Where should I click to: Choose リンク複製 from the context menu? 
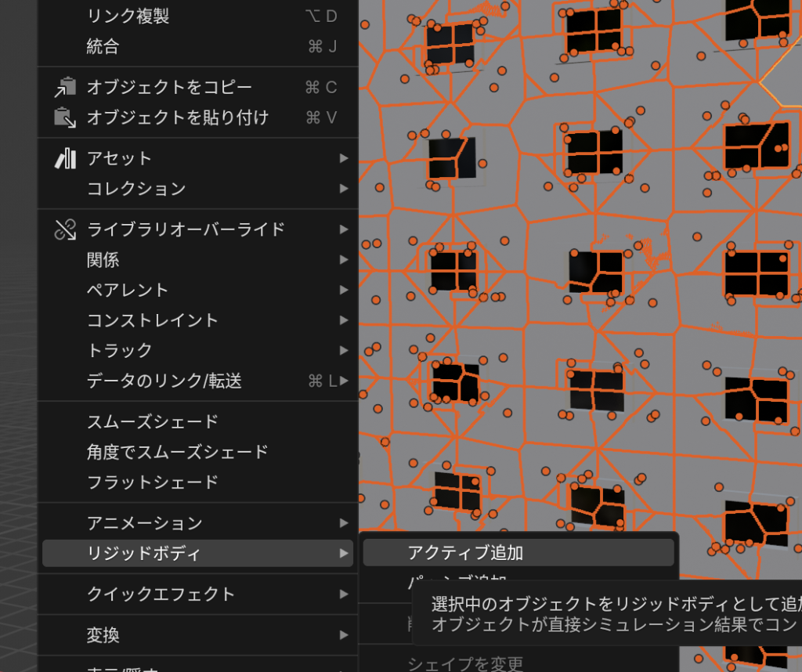(128, 16)
